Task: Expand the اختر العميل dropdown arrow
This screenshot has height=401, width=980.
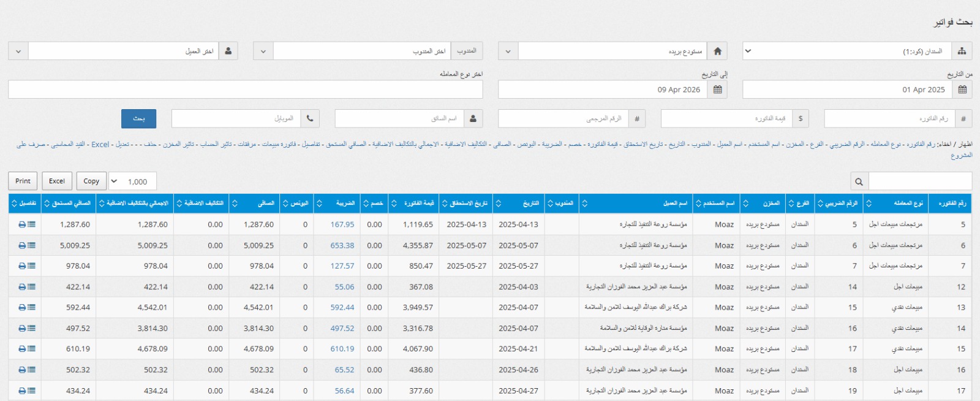Action: (18, 51)
